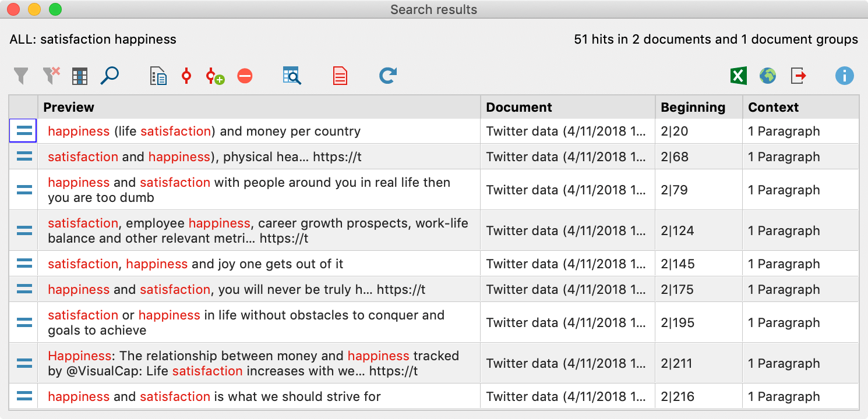This screenshot has height=419, width=868.
Task: Click the red document icon in toolbar
Action: point(340,76)
